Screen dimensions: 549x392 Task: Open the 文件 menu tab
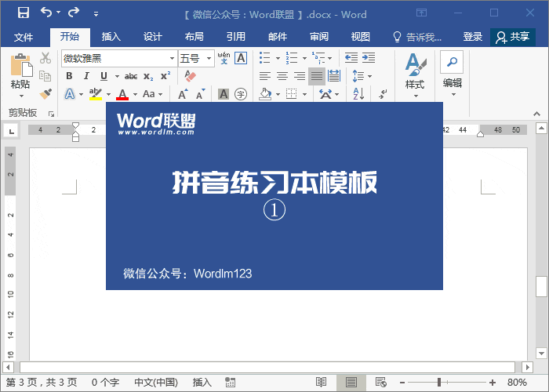[x=24, y=37]
